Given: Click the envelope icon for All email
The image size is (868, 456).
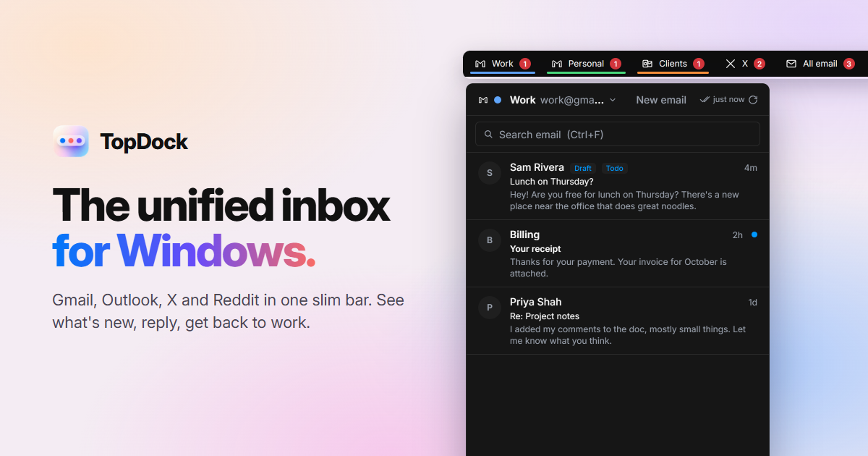Looking at the screenshot, I should (x=791, y=64).
